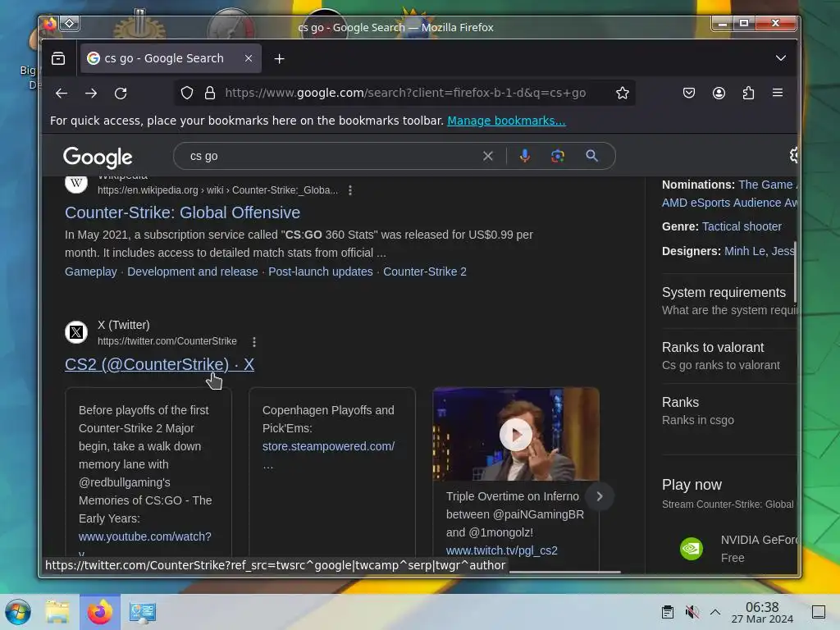
Task: Open Counter-Strike: Global Offensive result
Action: click(182, 212)
